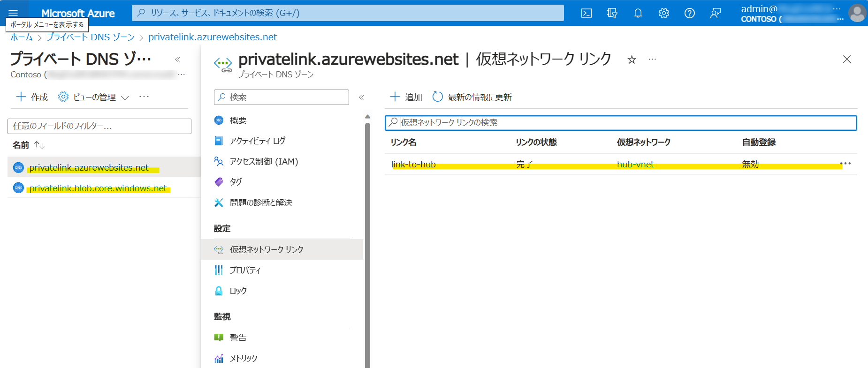Open the hub-vnet virtual network link
Image resolution: width=868 pixels, height=368 pixels.
[x=635, y=164]
